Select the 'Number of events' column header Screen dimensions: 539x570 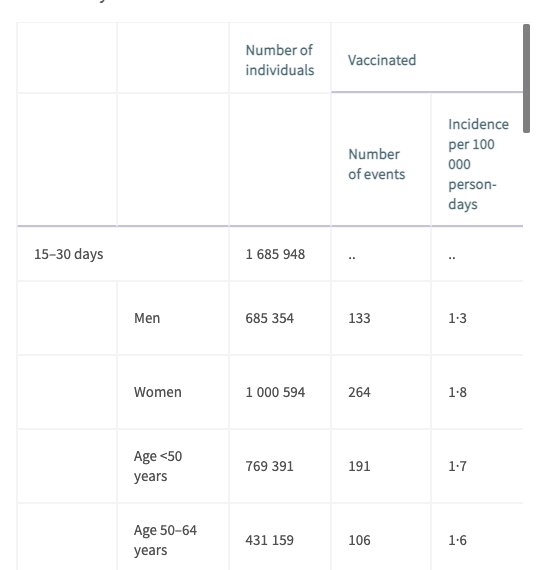tap(377, 164)
